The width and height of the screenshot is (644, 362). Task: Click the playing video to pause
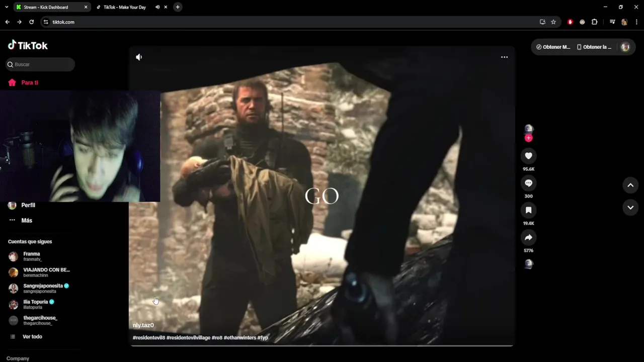pyautogui.click(x=322, y=196)
